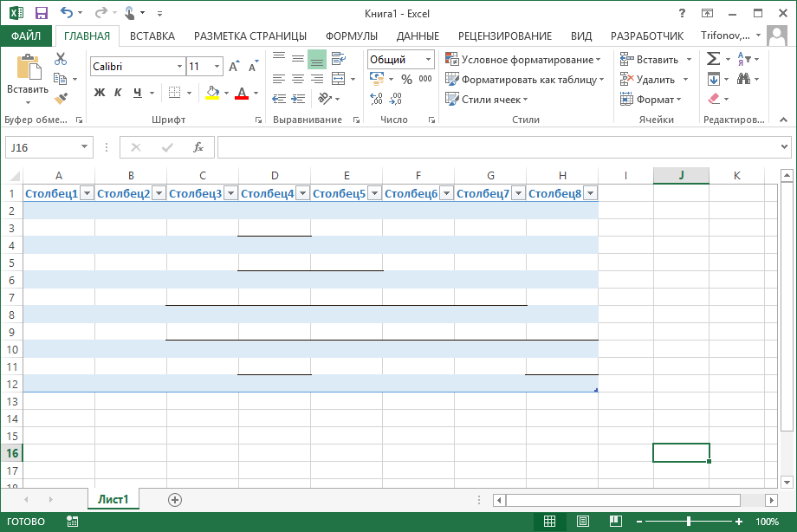Cut selection with the scissors icon

pyautogui.click(x=61, y=59)
